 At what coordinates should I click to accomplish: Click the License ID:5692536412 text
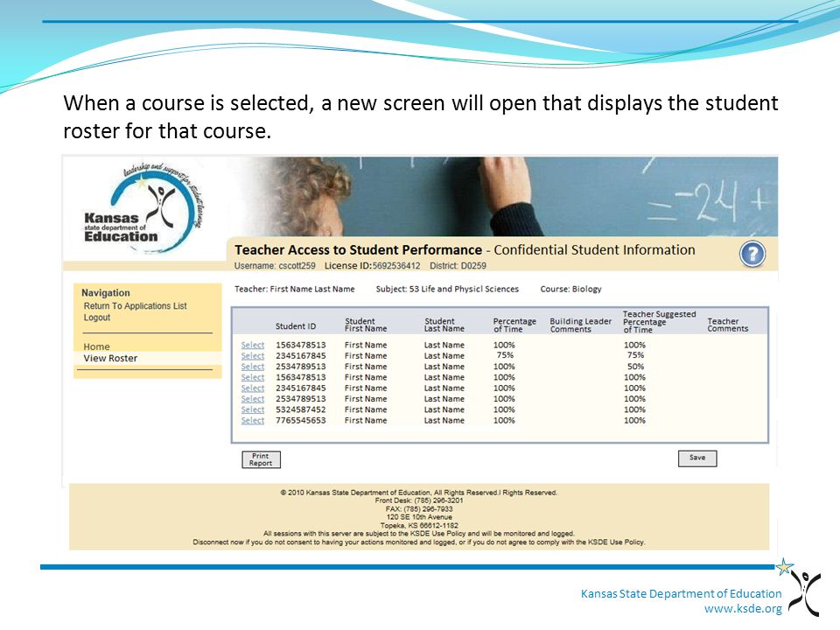pos(373,266)
